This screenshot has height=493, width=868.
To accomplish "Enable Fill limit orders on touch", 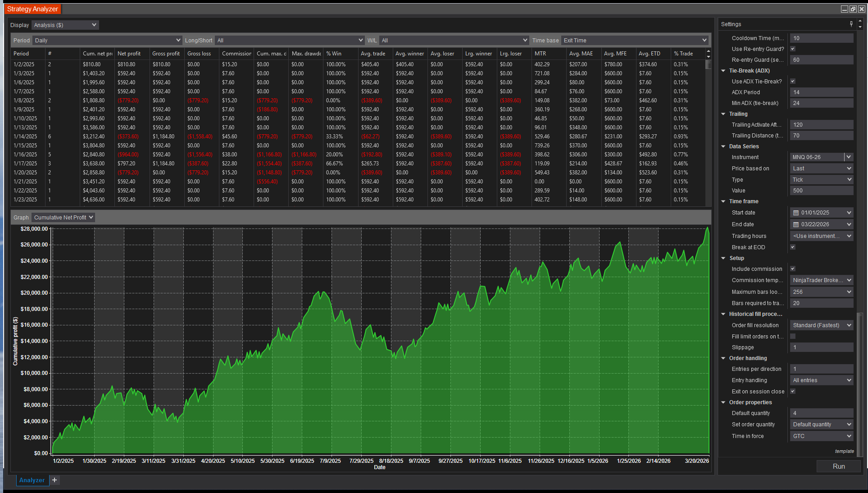I will click(x=793, y=336).
